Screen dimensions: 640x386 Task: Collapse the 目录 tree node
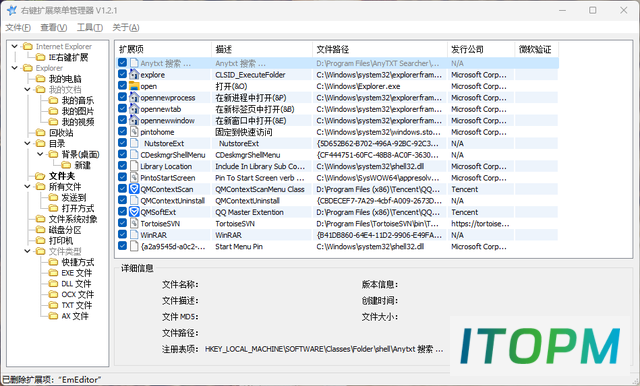(27, 143)
